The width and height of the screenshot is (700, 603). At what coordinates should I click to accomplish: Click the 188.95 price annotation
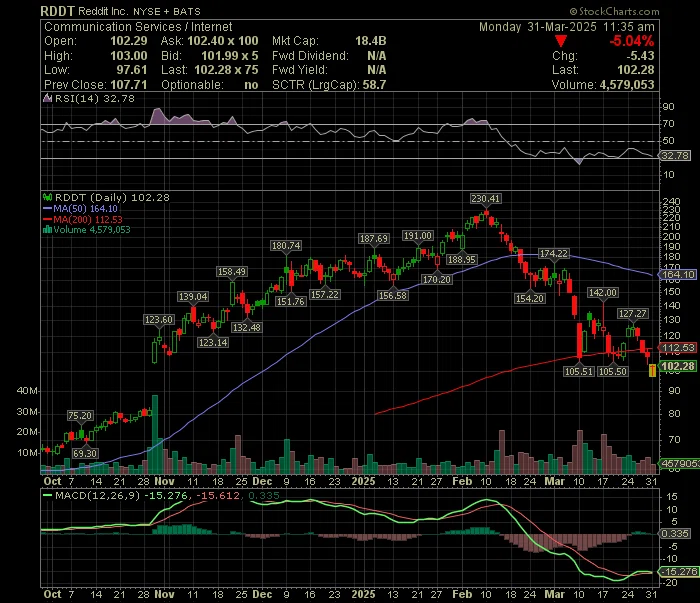[462, 259]
